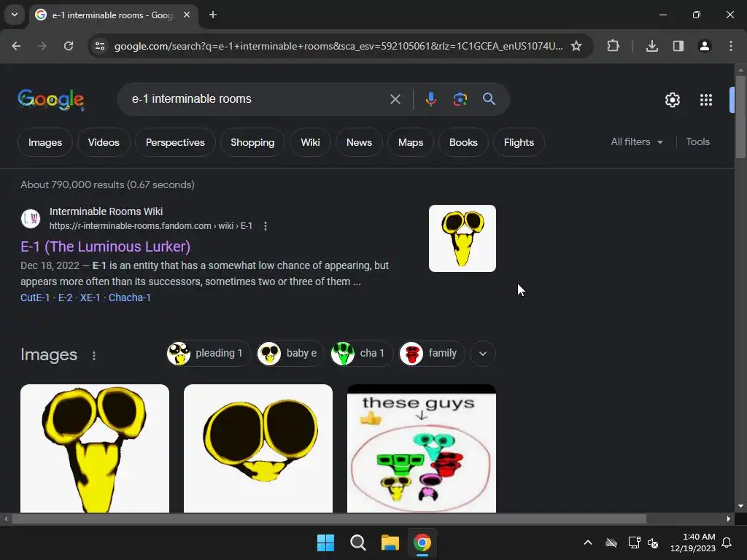747x560 pixels.
Task: Select the Shopping filter
Action: point(252,142)
